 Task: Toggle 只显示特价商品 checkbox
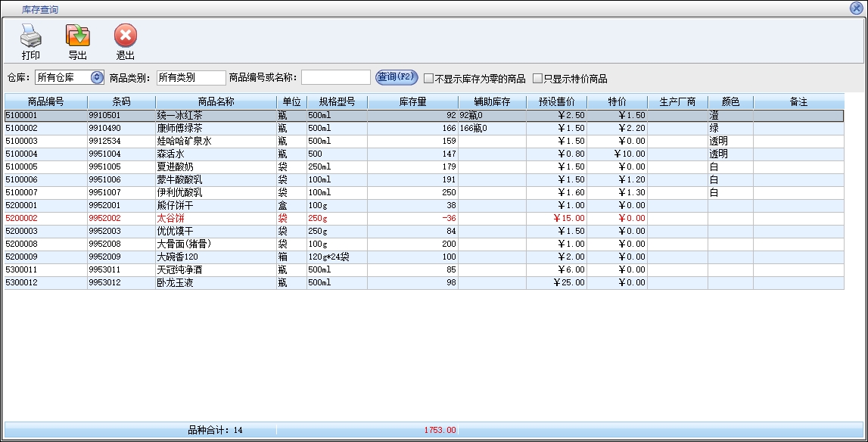click(x=537, y=78)
